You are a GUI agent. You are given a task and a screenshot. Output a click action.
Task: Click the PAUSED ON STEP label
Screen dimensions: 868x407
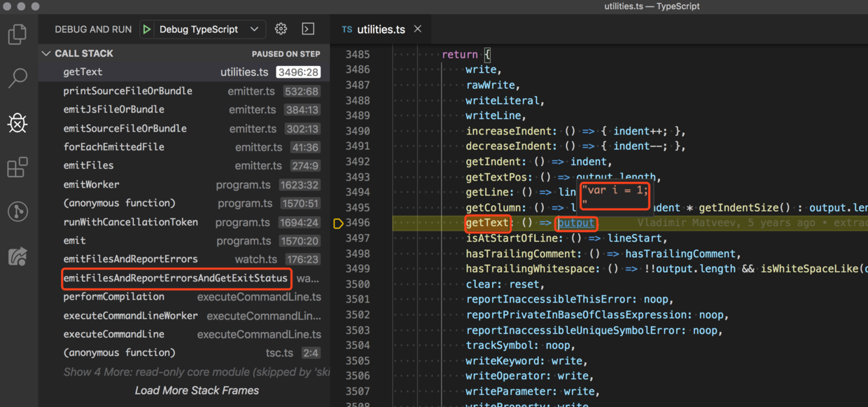pyautogui.click(x=286, y=54)
